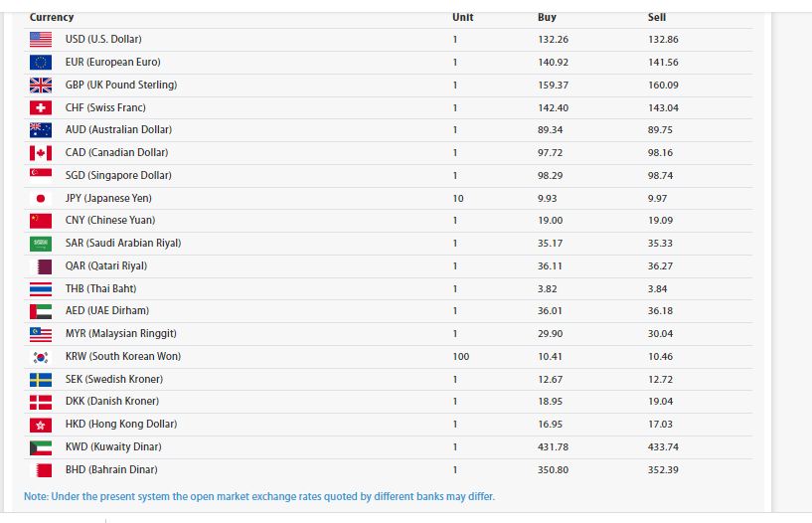The height and width of the screenshot is (523, 812).
Task: Select the South Korean flag icon
Action: (x=41, y=356)
